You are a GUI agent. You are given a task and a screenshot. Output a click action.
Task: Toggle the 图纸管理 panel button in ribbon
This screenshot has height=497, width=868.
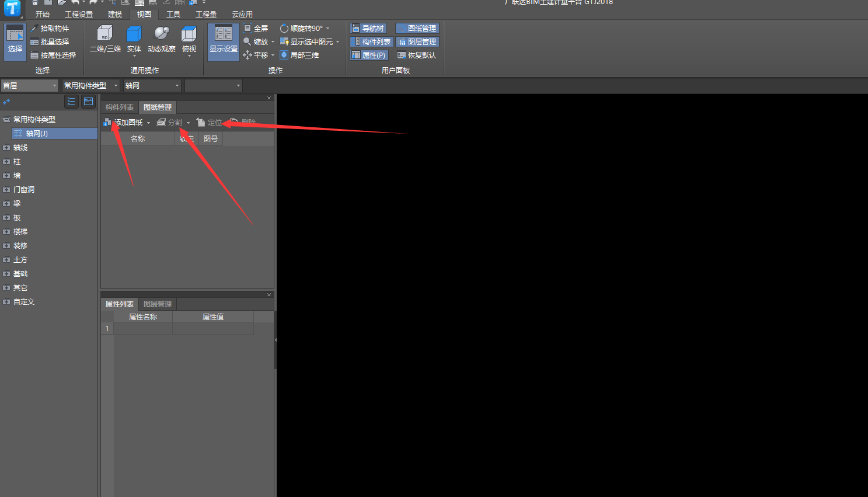[417, 28]
